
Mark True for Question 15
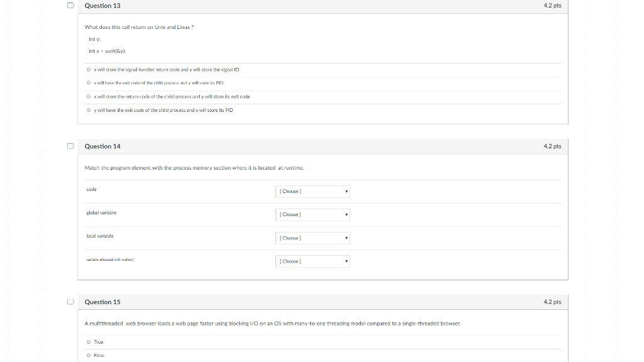point(89,342)
